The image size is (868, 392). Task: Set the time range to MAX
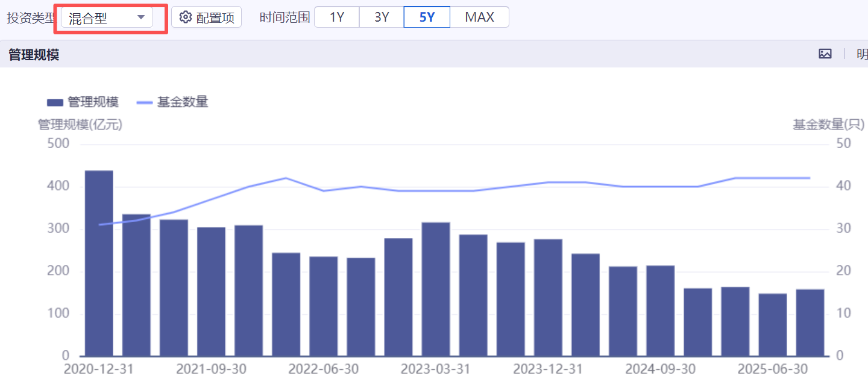pos(479,17)
